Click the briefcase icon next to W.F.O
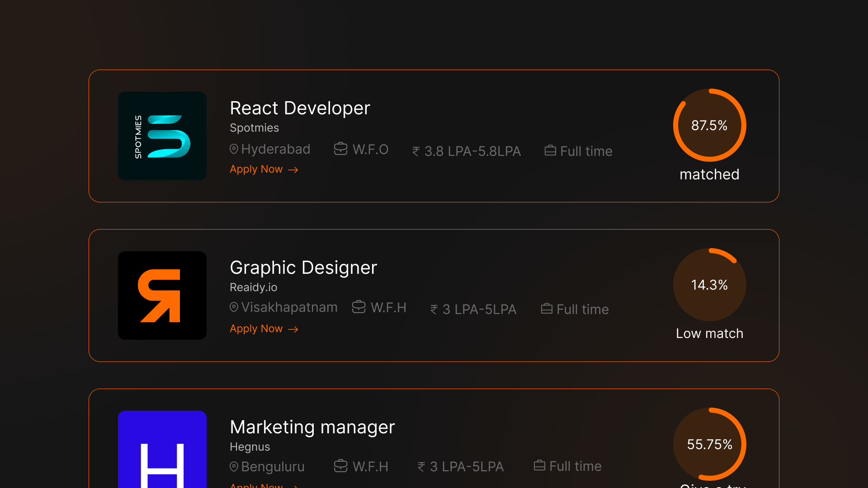This screenshot has height=488, width=868. point(340,149)
